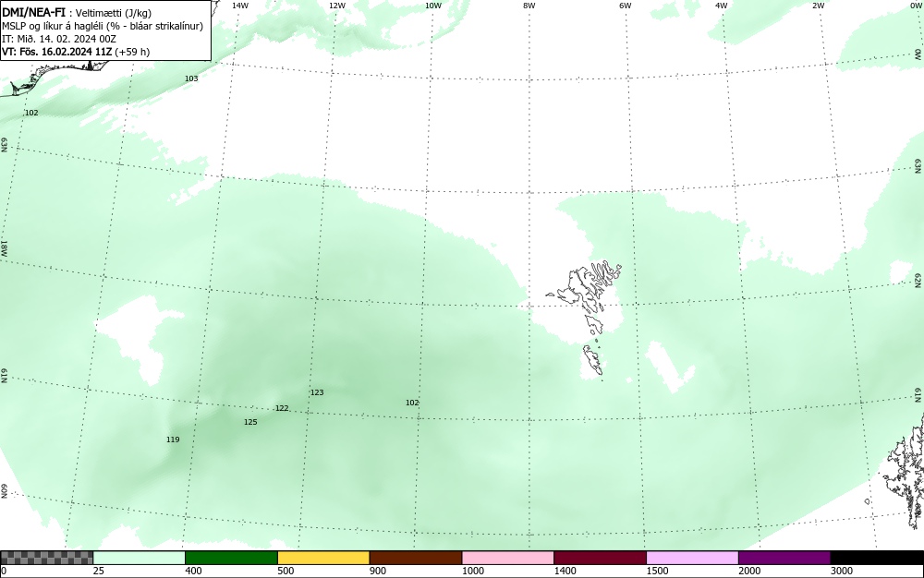Image resolution: width=924 pixels, height=578 pixels.
Task: Click the "2W" longitude label
Action: click(818, 6)
